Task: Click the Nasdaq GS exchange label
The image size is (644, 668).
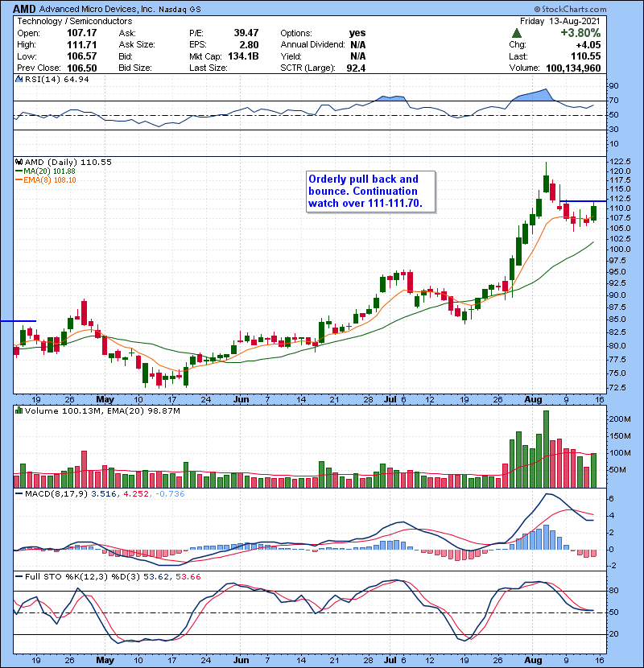Action: pyautogui.click(x=180, y=10)
